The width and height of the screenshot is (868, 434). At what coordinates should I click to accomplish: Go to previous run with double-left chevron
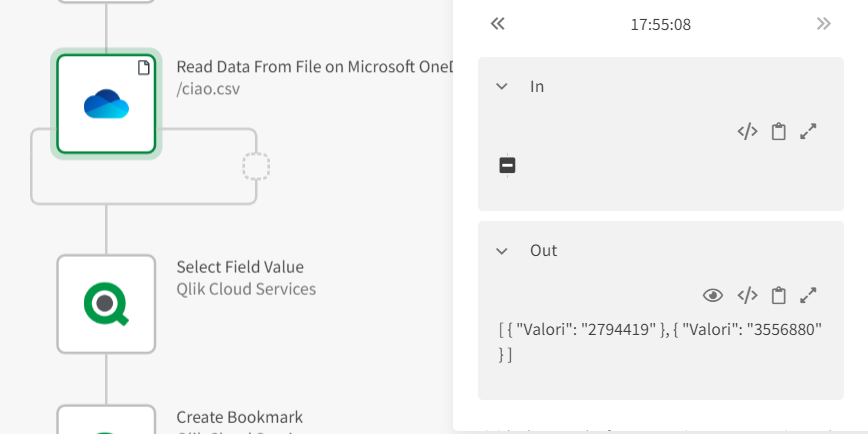coord(497,24)
